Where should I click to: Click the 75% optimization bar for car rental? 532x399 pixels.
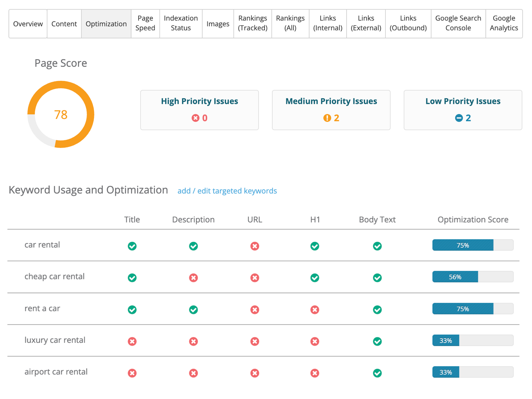[x=473, y=245]
